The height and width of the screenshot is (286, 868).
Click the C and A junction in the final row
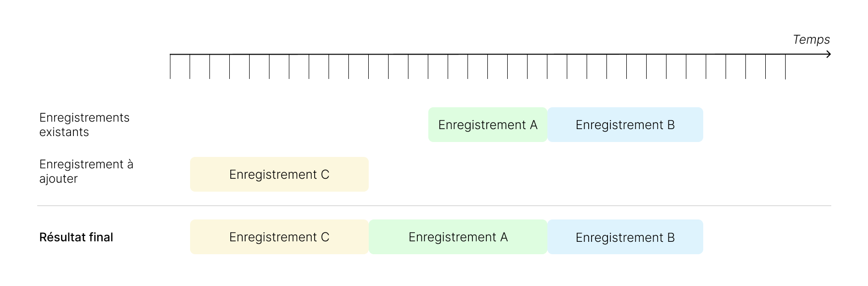click(369, 237)
